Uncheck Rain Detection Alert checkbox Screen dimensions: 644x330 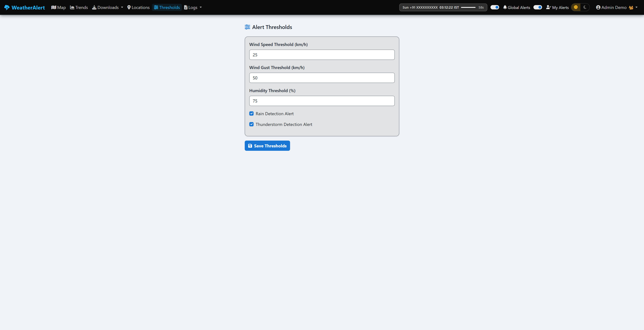coord(252,114)
